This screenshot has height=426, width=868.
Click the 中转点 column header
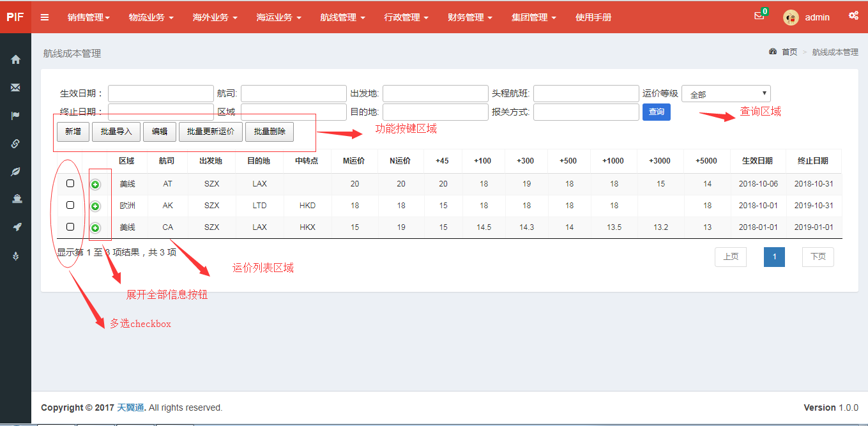point(307,161)
